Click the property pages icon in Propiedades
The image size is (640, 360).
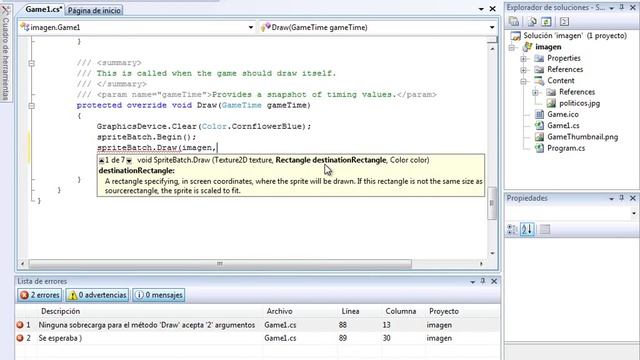544,229
